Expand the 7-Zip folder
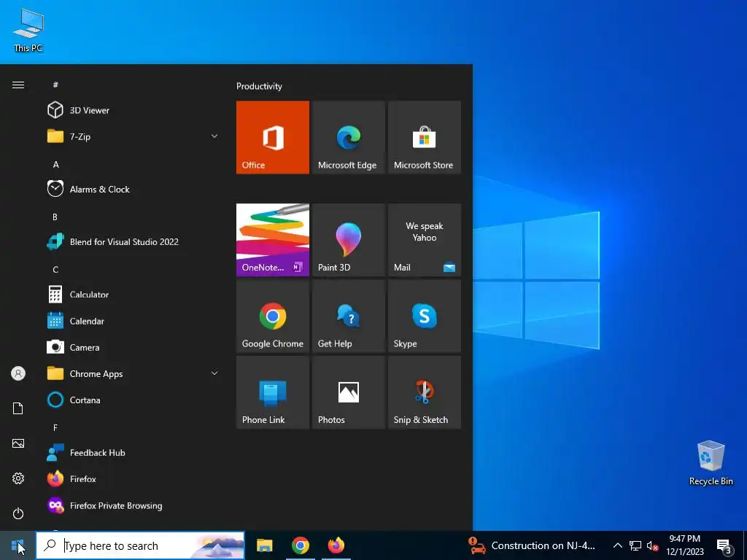Image resolution: width=747 pixels, height=560 pixels. tap(133, 136)
